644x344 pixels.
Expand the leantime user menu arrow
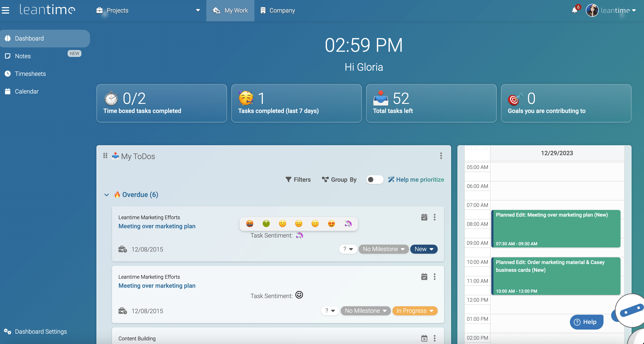tap(634, 11)
